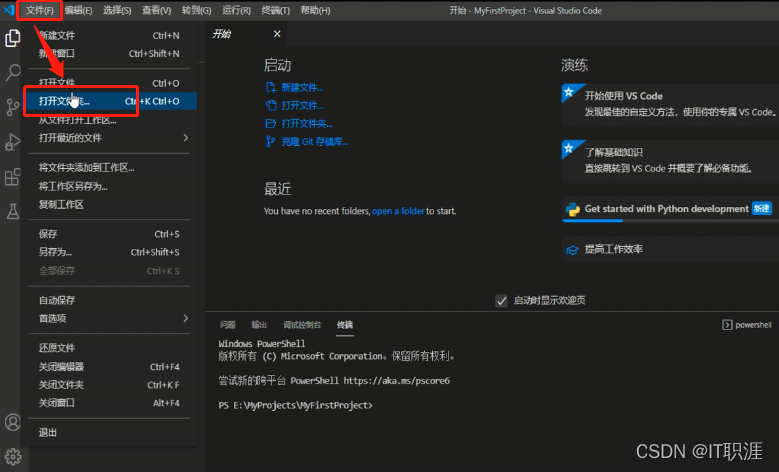Viewport: 779px width, 472px height.
Task: Click star badge on 了解基础知识
Action: [569, 148]
